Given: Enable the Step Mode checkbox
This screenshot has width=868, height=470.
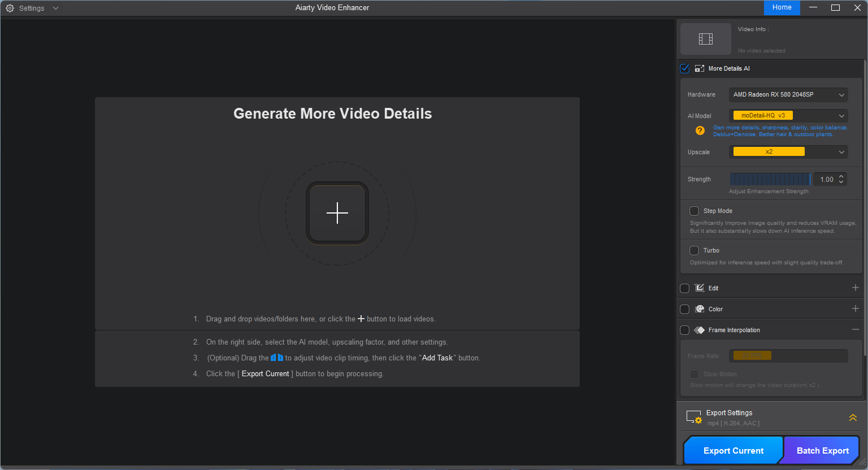Looking at the screenshot, I should (x=695, y=211).
